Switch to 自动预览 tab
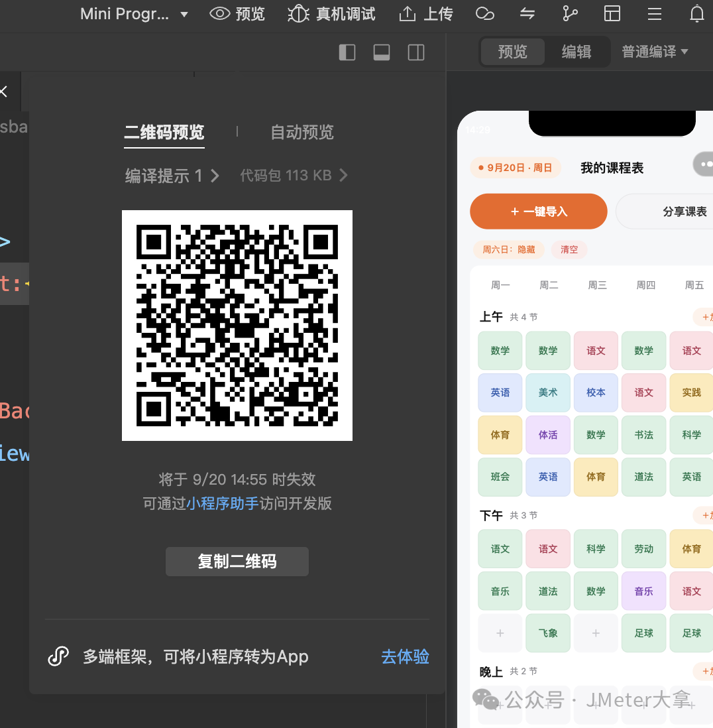The height and width of the screenshot is (728, 713). pos(302,133)
